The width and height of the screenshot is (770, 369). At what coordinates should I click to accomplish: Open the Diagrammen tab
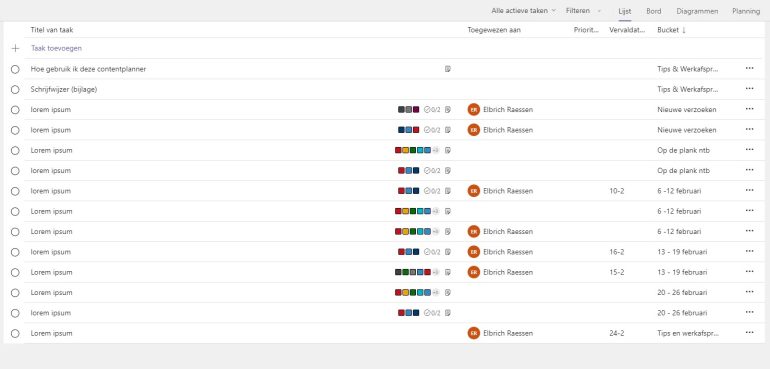point(697,11)
